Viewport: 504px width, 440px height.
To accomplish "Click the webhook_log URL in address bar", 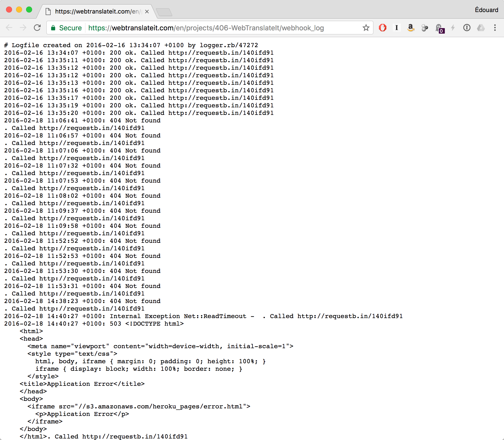I will [206, 28].
